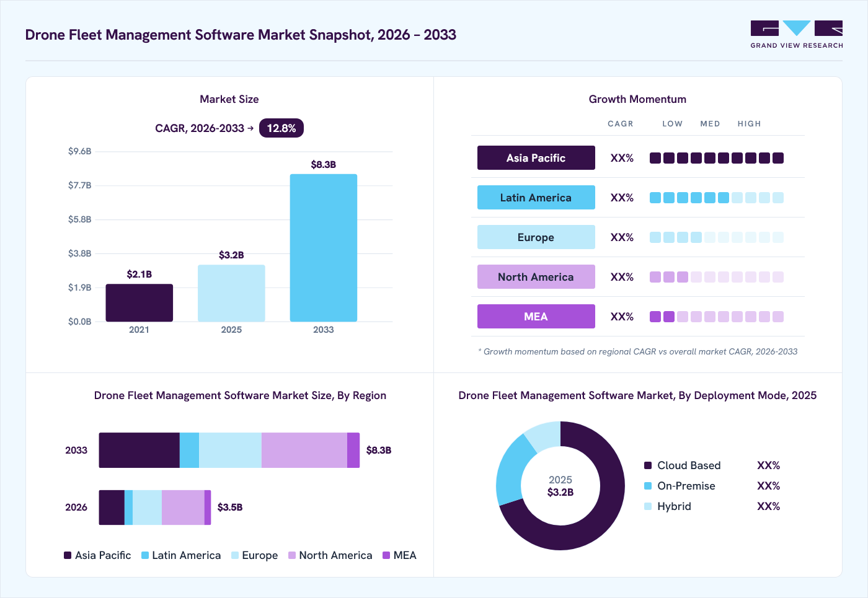Screen dimensions: 868x598
Task: Click the North America legend swatch
Action: tap(292, 555)
